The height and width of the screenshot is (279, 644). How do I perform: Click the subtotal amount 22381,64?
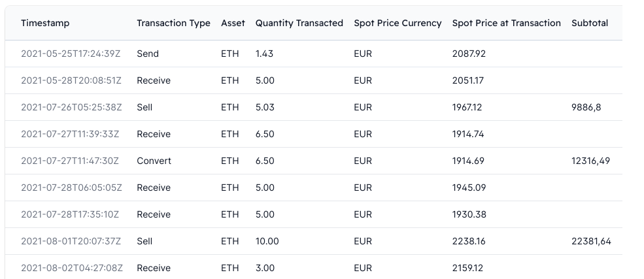point(591,241)
